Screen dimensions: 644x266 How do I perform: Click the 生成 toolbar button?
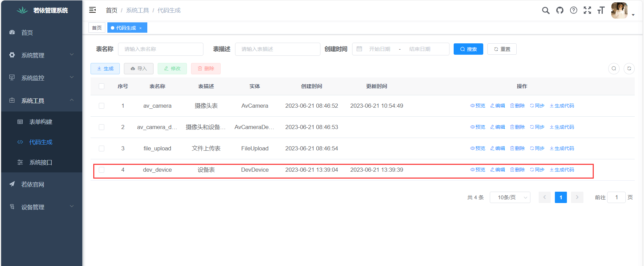coord(105,68)
